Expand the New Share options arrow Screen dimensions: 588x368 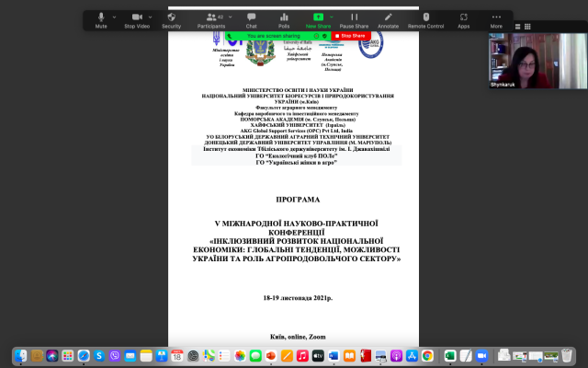(x=332, y=17)
